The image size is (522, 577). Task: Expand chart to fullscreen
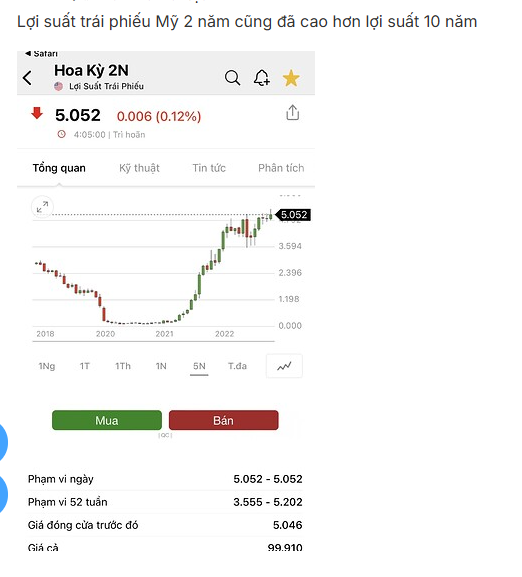coord(42,207)
